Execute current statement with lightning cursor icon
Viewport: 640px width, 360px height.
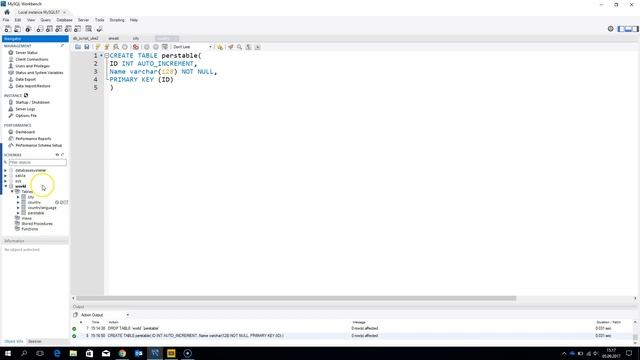click(107, 47)
